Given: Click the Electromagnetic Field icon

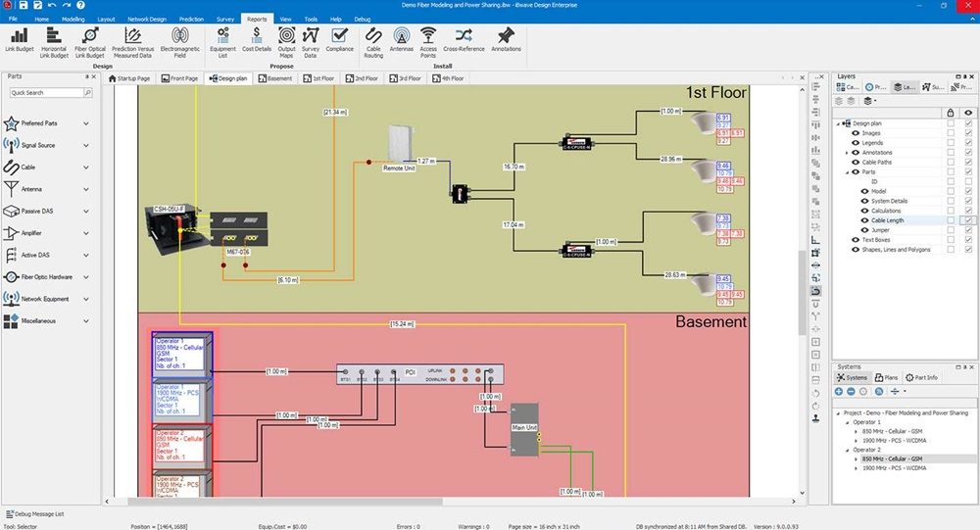Looking at the screenshot, I should pos(180,35).
